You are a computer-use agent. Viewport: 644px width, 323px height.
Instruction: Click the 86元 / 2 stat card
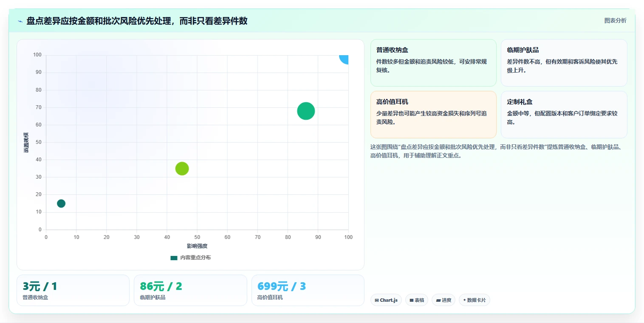pos(190,290)
